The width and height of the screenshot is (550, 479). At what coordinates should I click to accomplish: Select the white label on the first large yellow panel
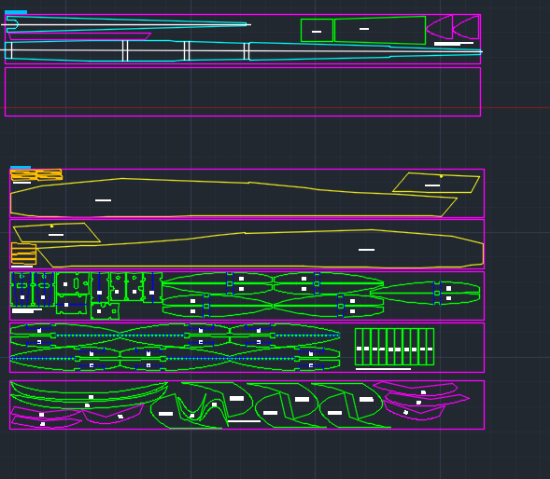pos(103,200)
